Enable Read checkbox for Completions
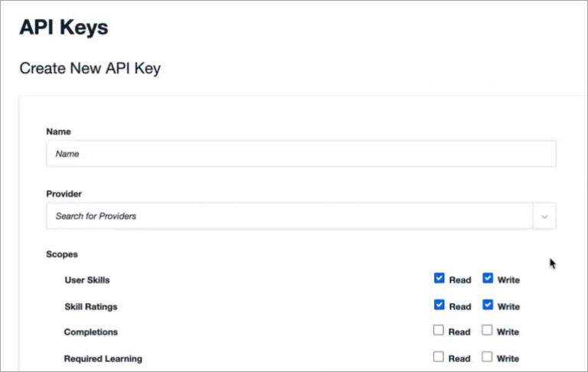Screen dimensions: 588x372 coord(439,331)
